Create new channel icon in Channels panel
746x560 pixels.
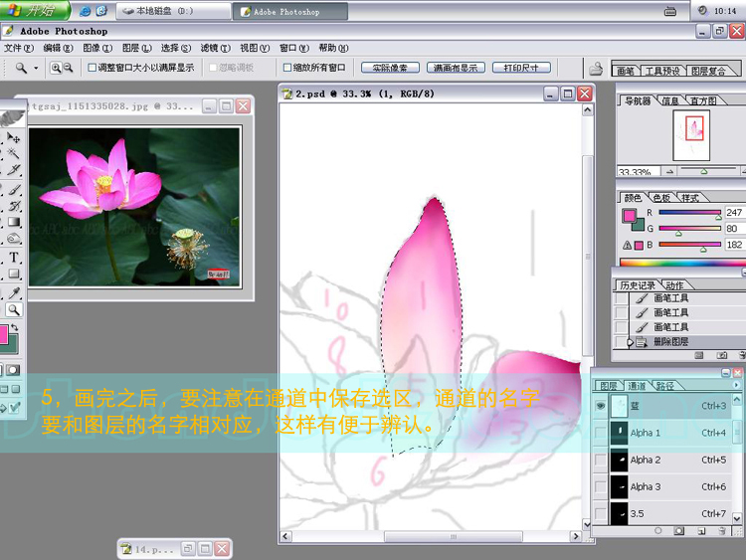pos(701,531)
